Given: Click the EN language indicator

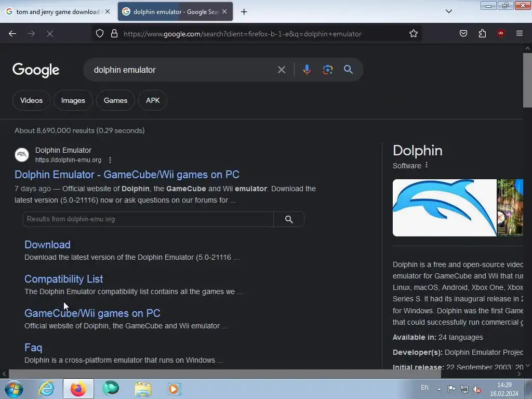Looking at the screenshot, I should [x=424, y=388].
